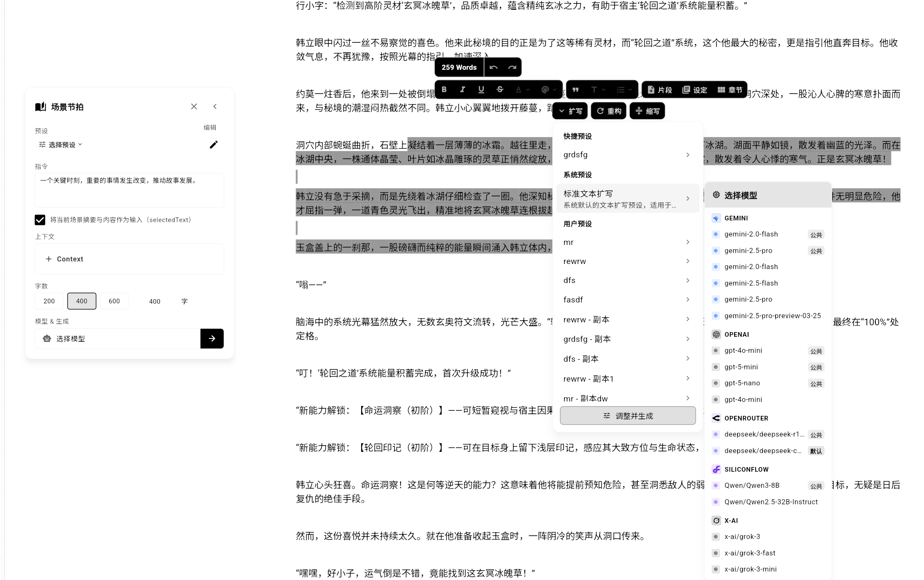
Task: Click the OPENROUTER provider icon
Action: (x=716, y=418)
